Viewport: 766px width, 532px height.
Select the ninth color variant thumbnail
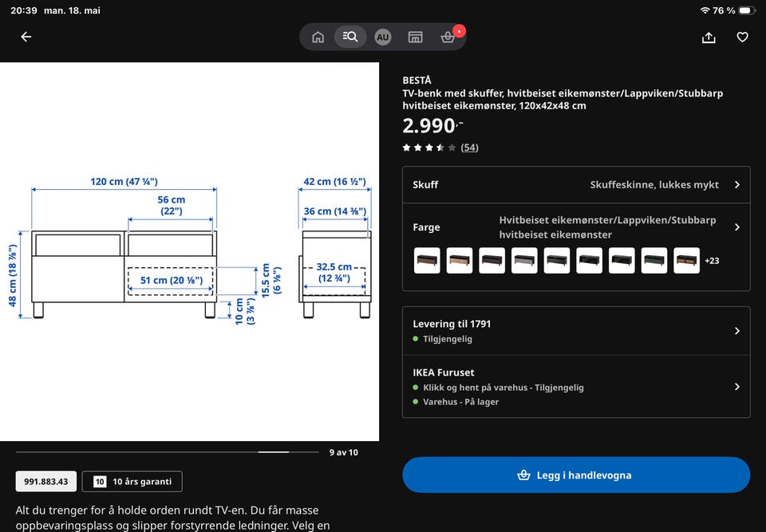[686, 260]
